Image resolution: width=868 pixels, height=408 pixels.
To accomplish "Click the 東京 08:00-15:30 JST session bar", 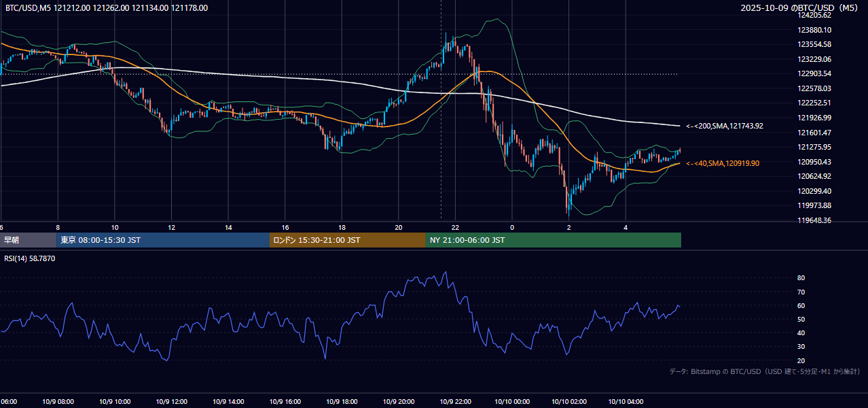I will point(163,240).
